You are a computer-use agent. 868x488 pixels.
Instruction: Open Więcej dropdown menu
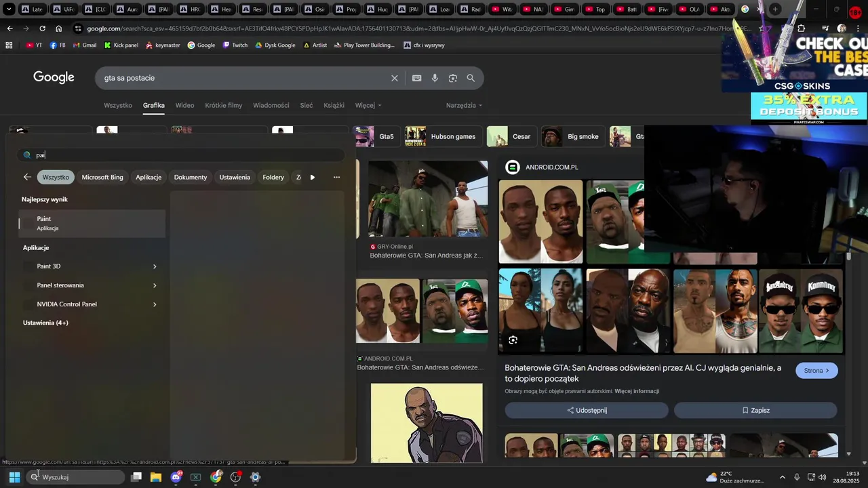(x=368, y=105)
